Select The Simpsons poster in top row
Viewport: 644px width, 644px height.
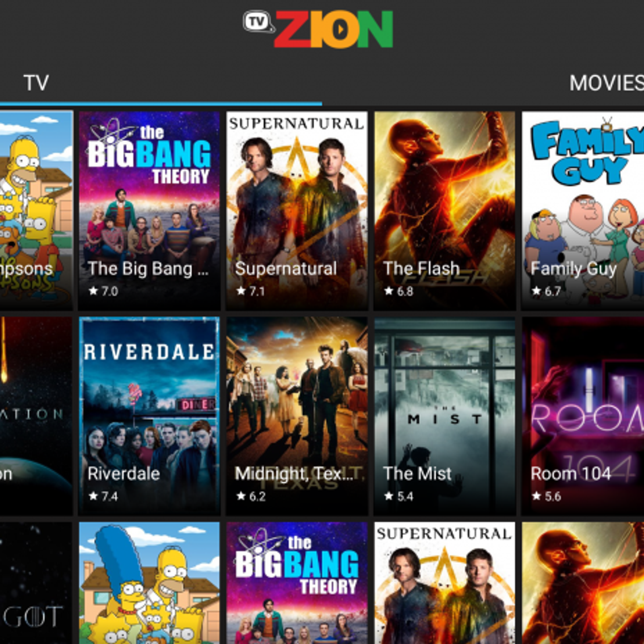coord(36,211)
